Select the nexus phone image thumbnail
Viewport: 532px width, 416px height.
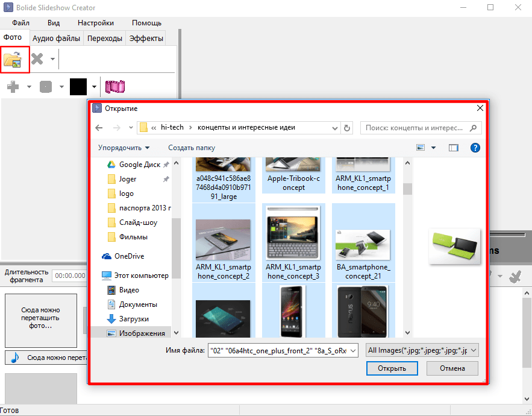363,311
